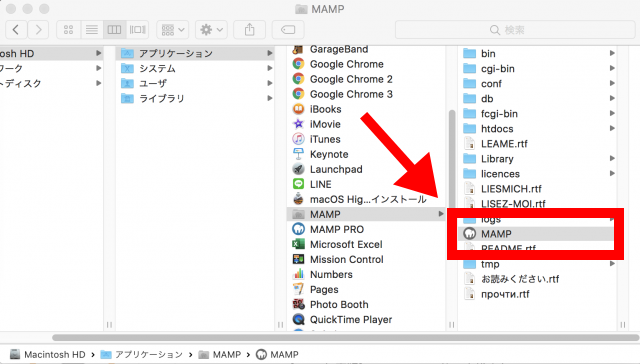Switch to column view

pos(114,30)
